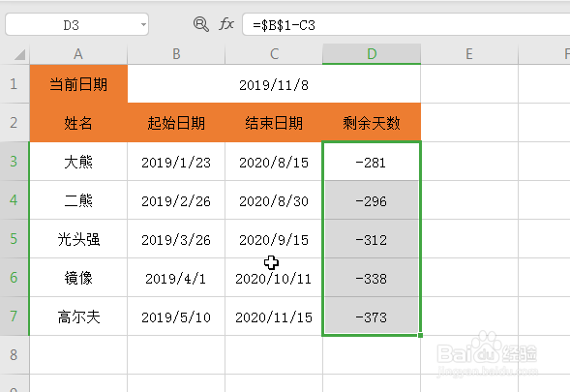Click the select-all corner triangle

(20, 54)
